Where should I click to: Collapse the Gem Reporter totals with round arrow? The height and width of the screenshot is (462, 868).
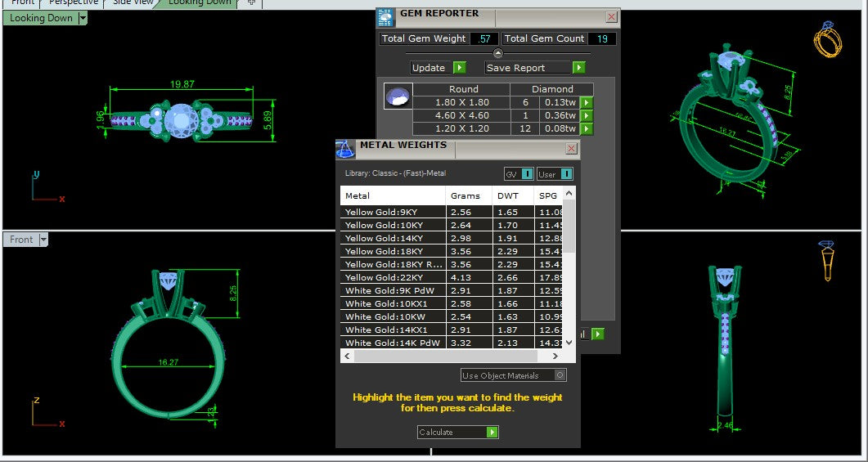[x=497, y=54]
